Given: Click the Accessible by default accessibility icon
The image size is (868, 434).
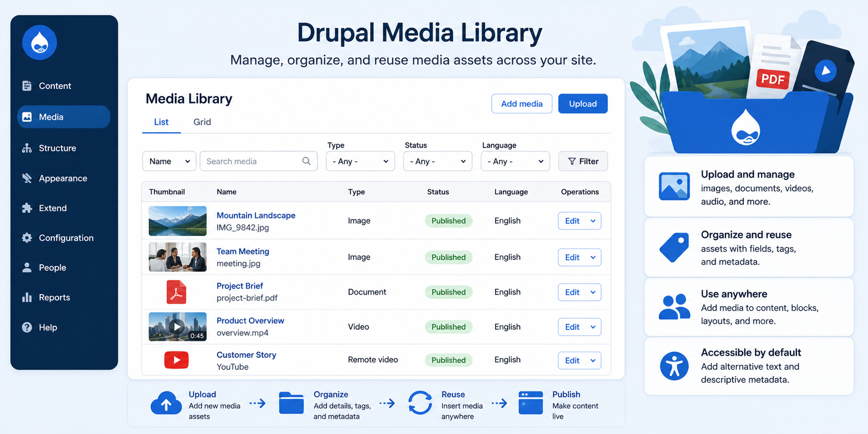Looking at the screenshot, I should tap(674, 366).
